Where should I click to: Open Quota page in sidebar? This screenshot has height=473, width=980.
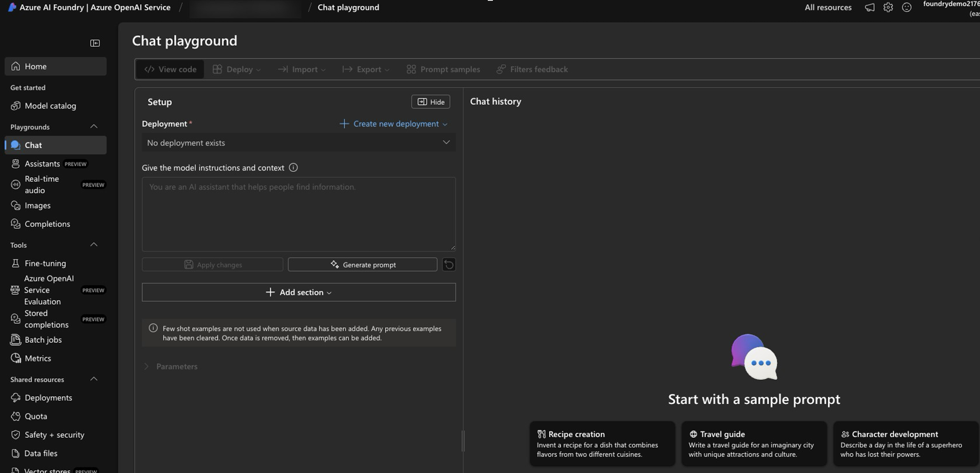coord(56,416)
